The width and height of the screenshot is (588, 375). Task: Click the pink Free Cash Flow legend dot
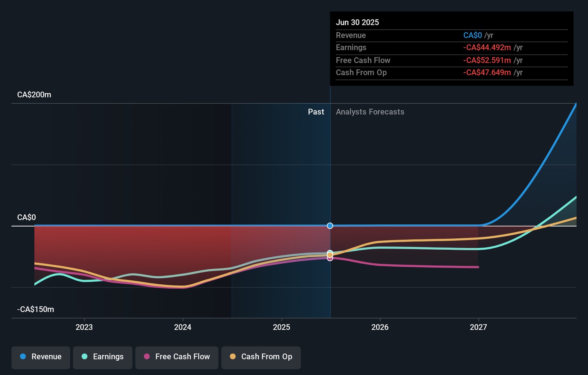coord(147,357)
